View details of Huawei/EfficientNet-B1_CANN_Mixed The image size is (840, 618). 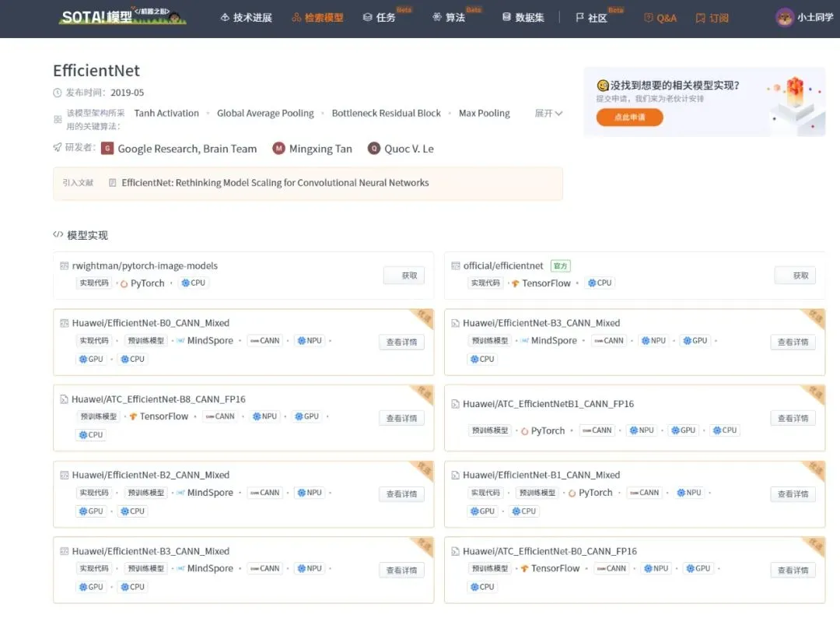(x=793, y=493)
